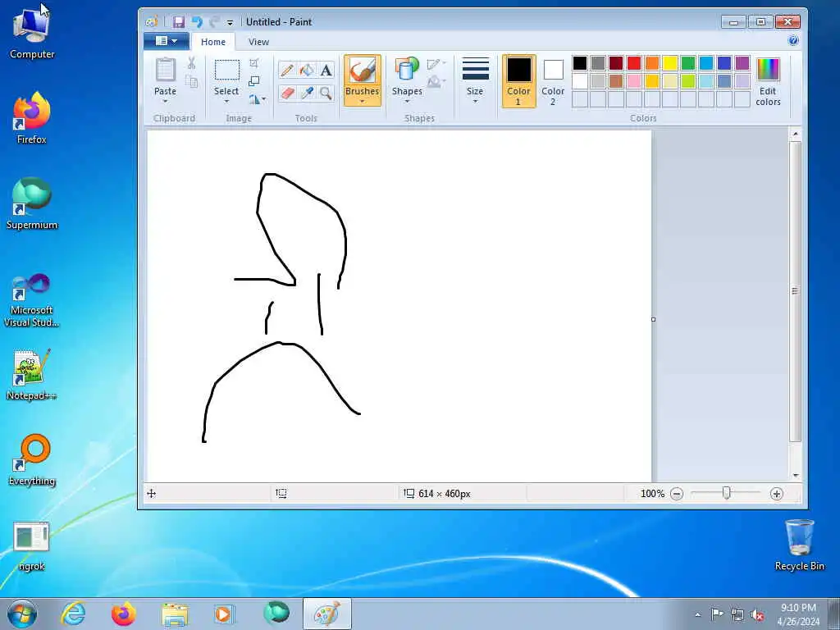Click the zoom in plus button

tap(776, 494)
